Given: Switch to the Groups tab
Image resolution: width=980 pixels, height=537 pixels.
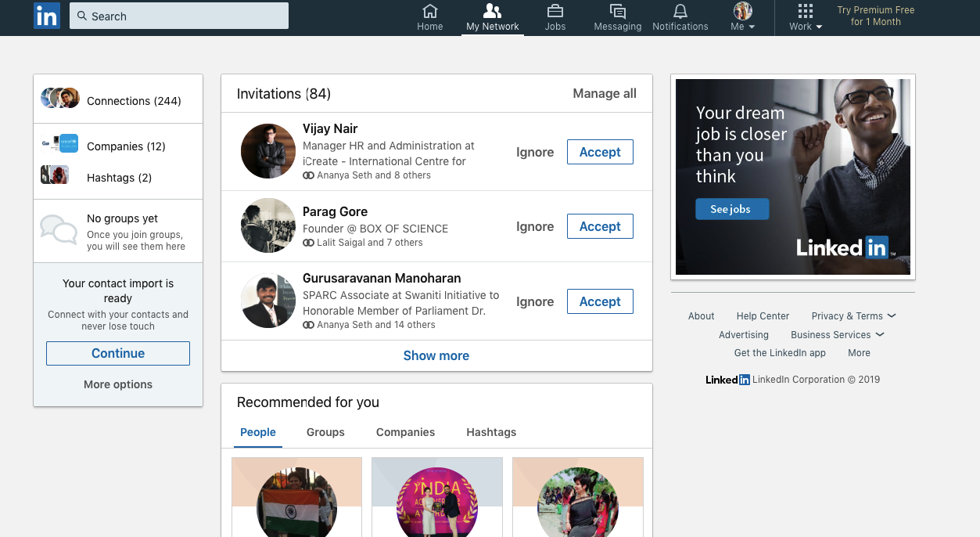Looking at the screenshot, I should click(x=325, y=432).
